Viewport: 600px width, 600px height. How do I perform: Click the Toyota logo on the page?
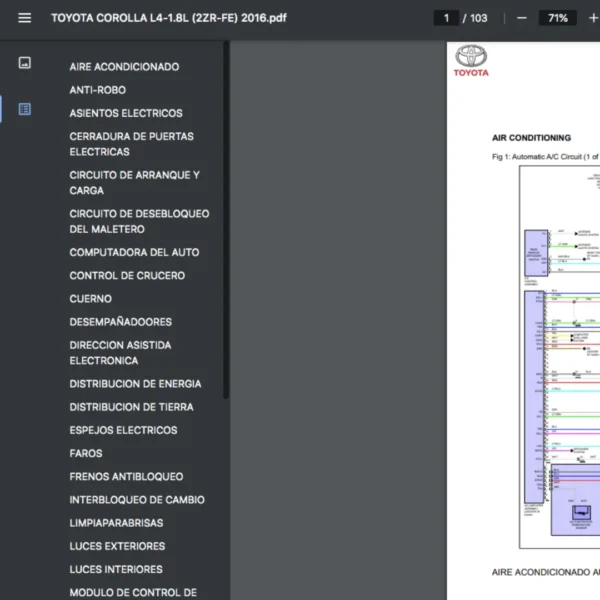pyautogui.click(x=471, y=61)
